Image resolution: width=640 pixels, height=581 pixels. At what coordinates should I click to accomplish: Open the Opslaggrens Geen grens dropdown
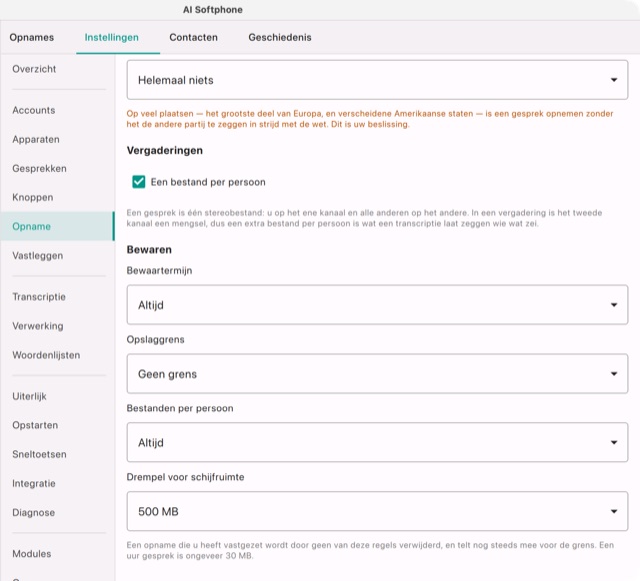(x=377, y=374)
